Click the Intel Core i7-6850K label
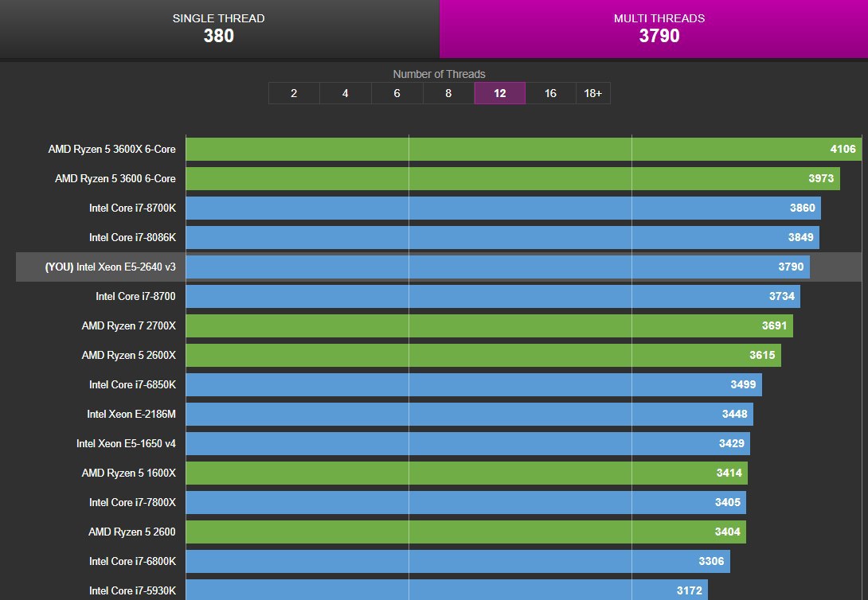The image size is (868, 600). click(132, 384)
